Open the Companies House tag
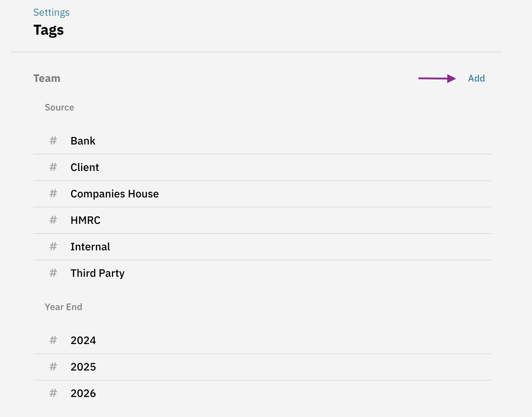This screenshot has width=532, height=417. [114, 194]
